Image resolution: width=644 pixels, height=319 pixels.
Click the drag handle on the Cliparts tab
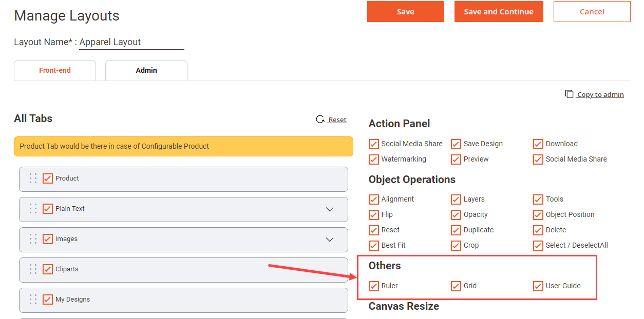click(x=33, y=269)
